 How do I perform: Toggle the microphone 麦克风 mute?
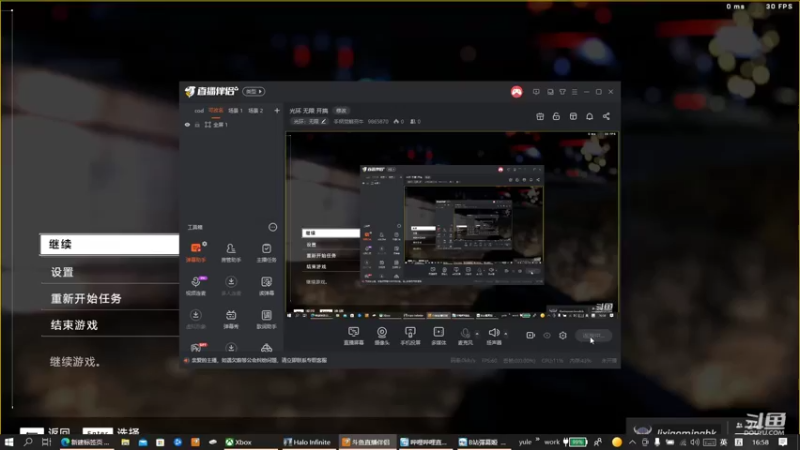[465, 336]
